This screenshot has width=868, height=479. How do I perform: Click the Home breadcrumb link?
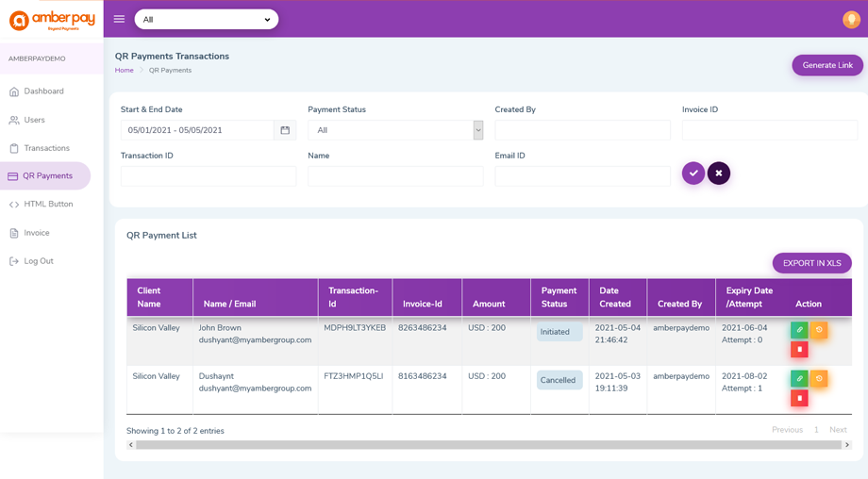click(124, 71)
